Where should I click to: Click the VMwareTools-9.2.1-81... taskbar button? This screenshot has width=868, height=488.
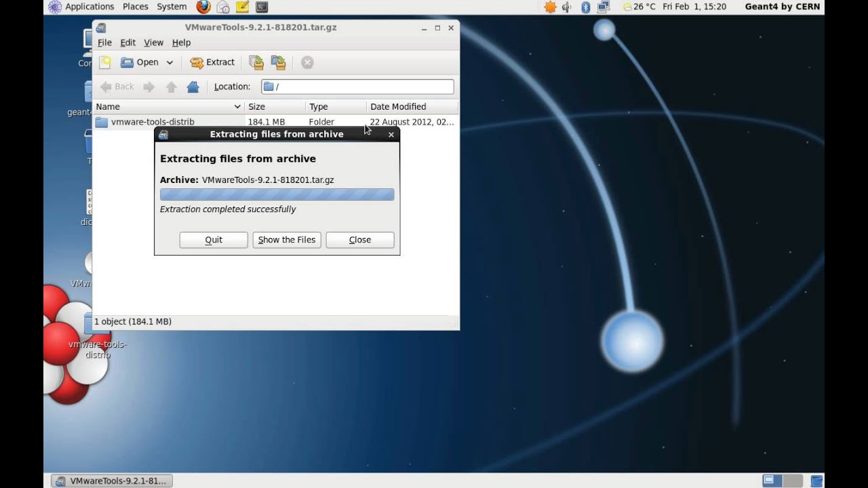(113, 481)
